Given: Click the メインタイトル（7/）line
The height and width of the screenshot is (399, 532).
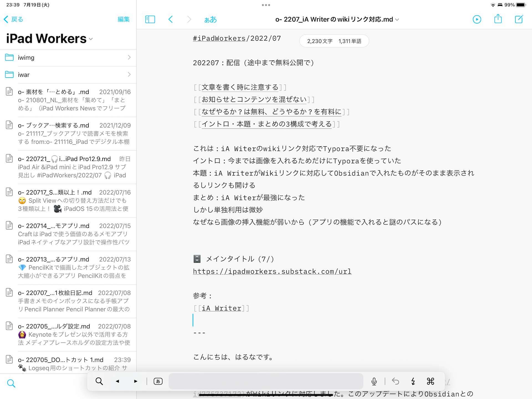Looking at the screenshot, I should click(x=234, y=259).
